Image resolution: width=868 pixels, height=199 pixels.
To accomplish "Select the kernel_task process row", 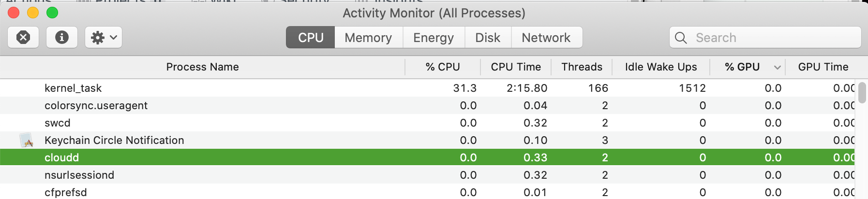I will [x=427, y=88].
